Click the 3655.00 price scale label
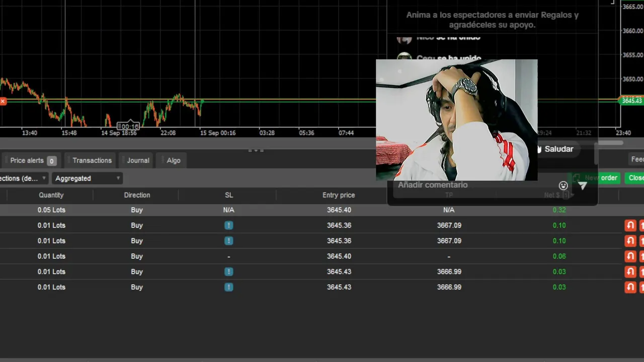This screenshot has width=644, height=362. [x=633, y=55]
